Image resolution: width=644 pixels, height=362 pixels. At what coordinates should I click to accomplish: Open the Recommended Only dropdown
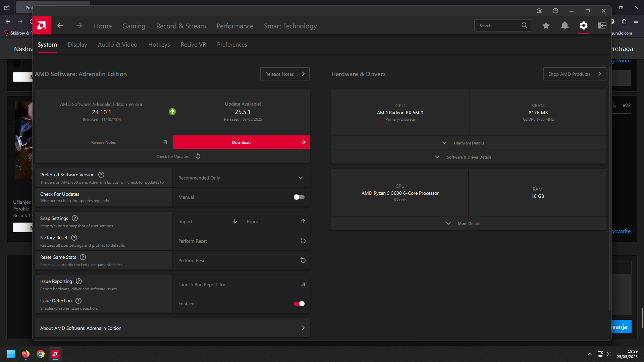click(x=241, y=178)
